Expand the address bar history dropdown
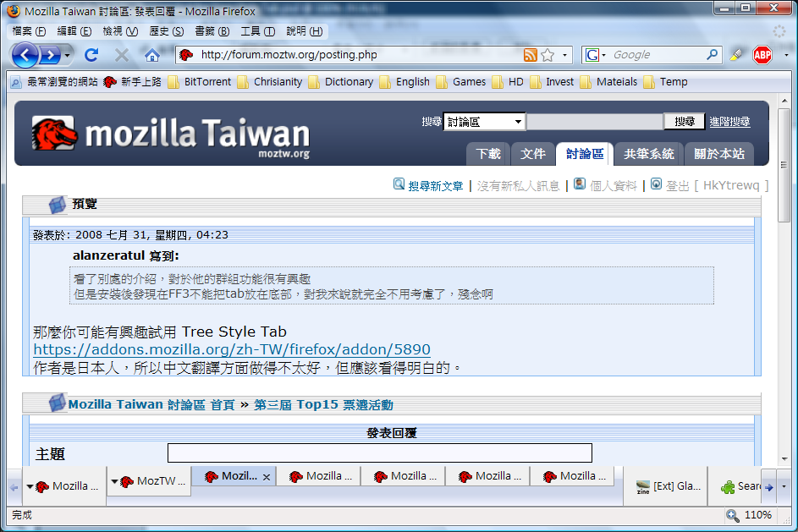 (565, 55)
